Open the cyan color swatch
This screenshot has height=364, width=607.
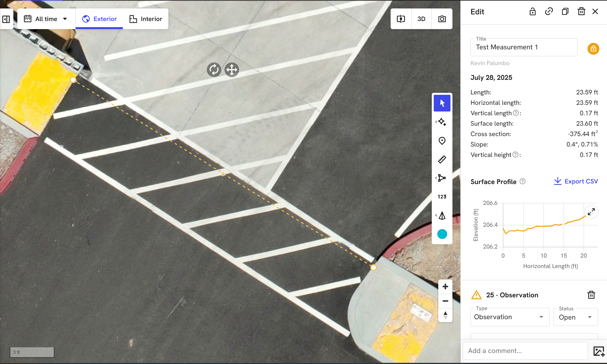coord(442,234)
